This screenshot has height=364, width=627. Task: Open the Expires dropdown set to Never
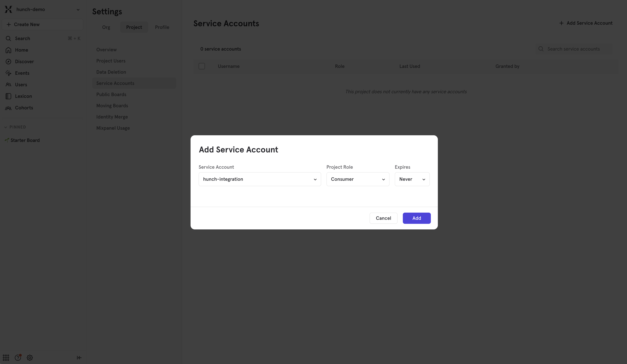pyautogui.click(x=412, y=179)
